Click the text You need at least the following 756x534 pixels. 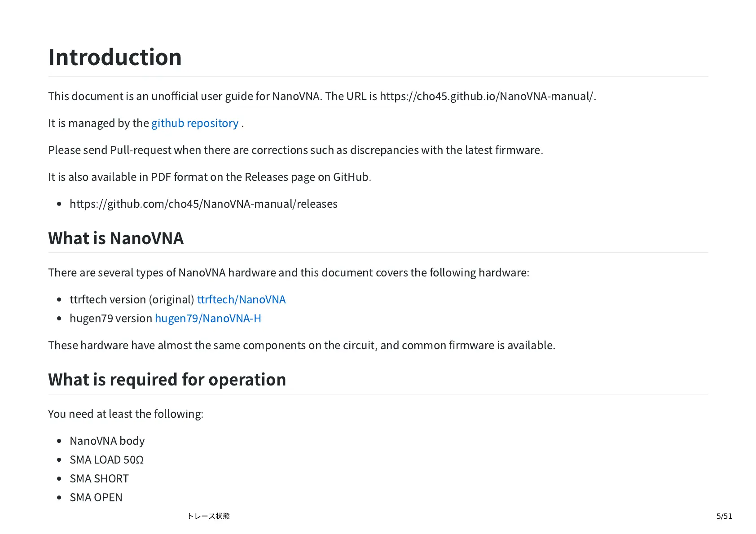(x=126, y=414)
